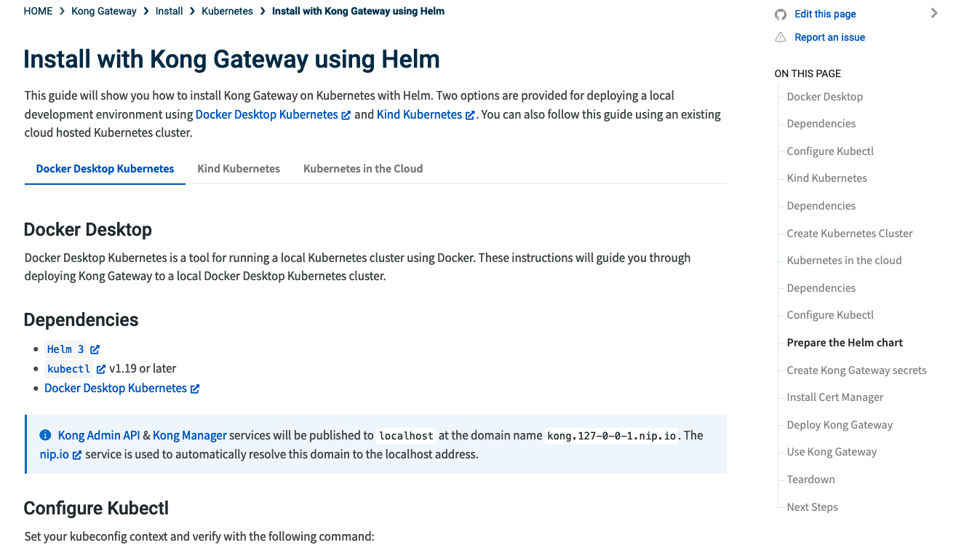Switch to the Kind Kubernetes tab
980x545 pixels.
239,168
